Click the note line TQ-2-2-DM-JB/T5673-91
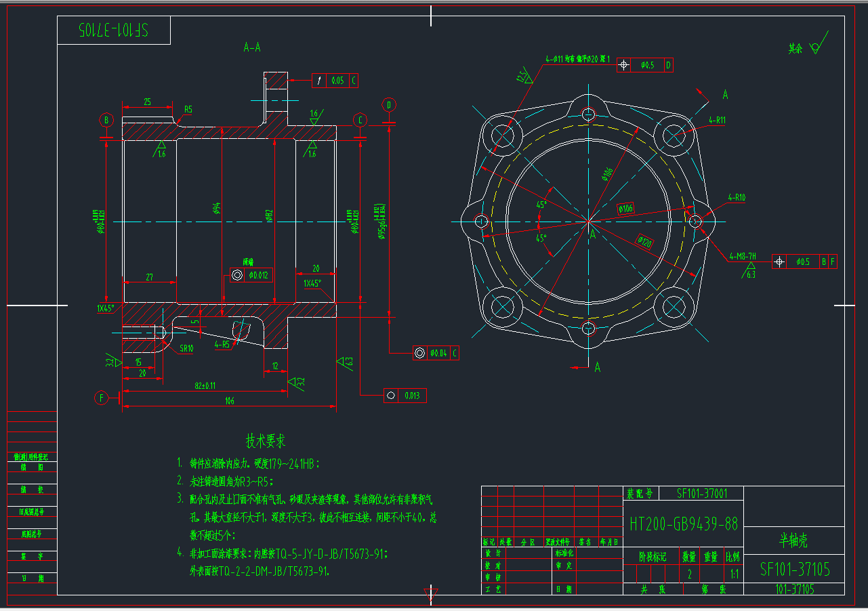The image size is (868, 611). [x=260, y=571]
